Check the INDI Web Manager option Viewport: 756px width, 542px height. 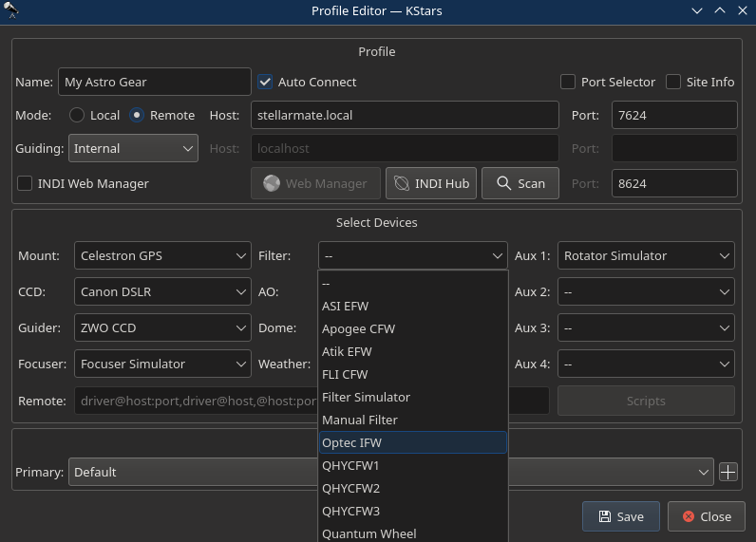pyautogui.click(x=25, y=183)
